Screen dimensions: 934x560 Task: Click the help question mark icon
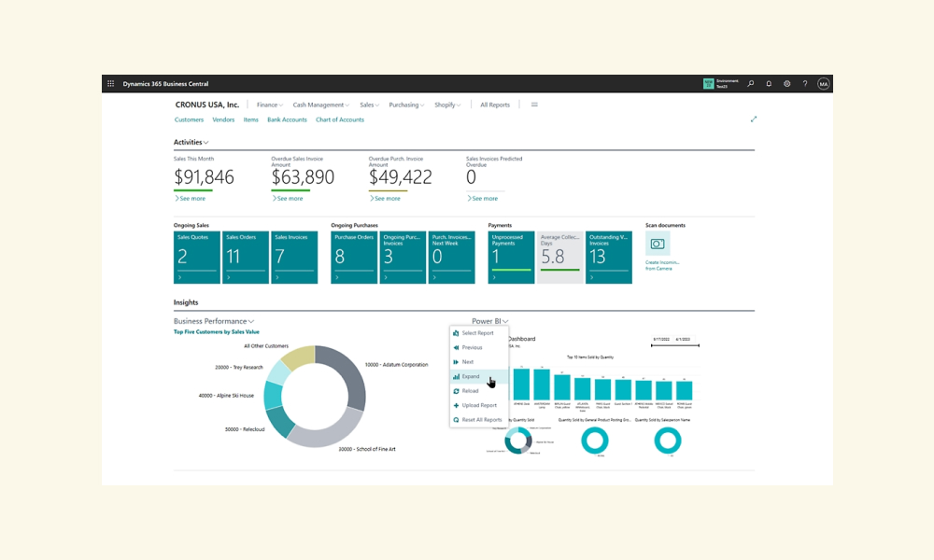tap(805, 84)
